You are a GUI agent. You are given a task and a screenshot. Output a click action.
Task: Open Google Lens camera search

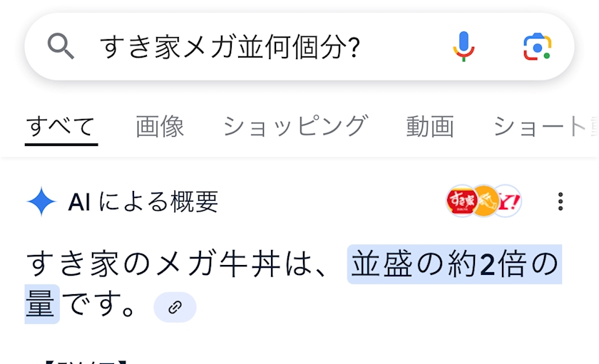(x=537, y=47)
